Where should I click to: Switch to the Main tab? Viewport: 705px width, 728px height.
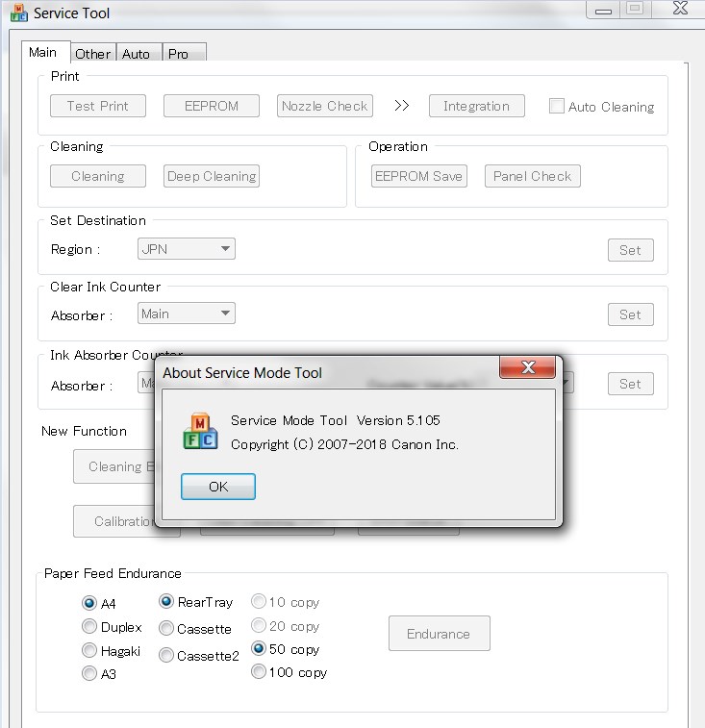point(45,52)
